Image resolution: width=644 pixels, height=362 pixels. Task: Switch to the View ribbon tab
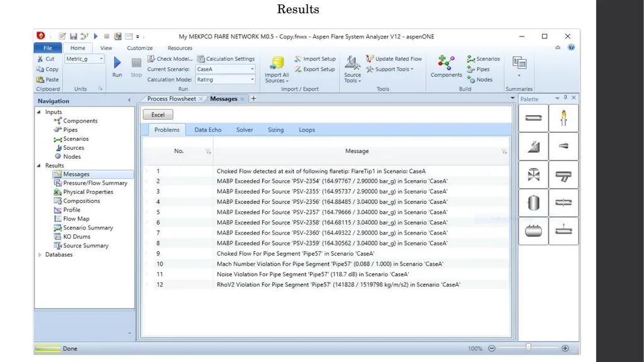coord(106,48)
